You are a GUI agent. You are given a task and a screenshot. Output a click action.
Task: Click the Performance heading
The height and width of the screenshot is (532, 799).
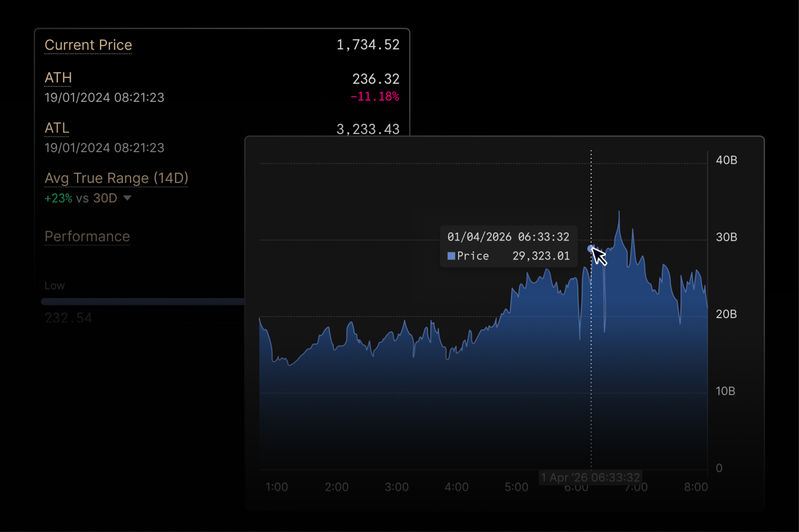pyautogui.click(x=87, y=236)
